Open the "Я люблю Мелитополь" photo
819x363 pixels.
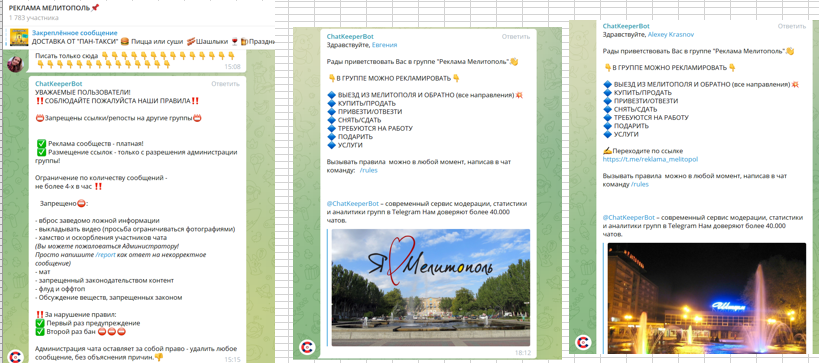pyautogui.click(x=430, y=287)
